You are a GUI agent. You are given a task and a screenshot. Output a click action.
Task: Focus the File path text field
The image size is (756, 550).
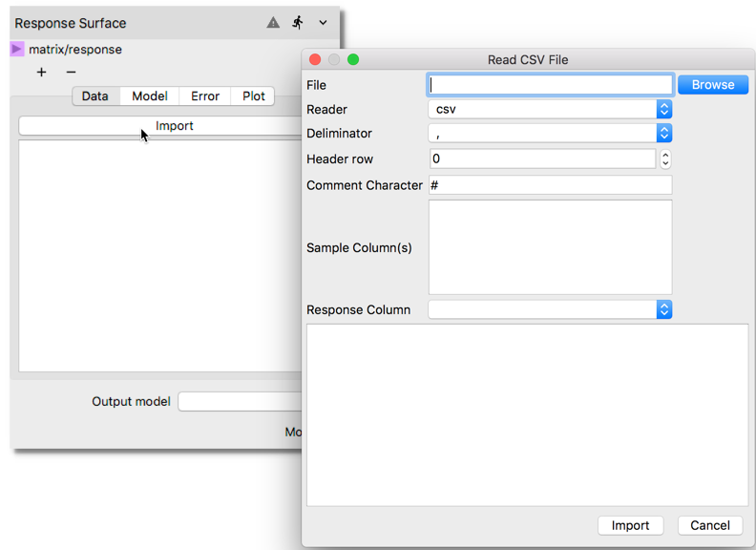click(551, 85)
